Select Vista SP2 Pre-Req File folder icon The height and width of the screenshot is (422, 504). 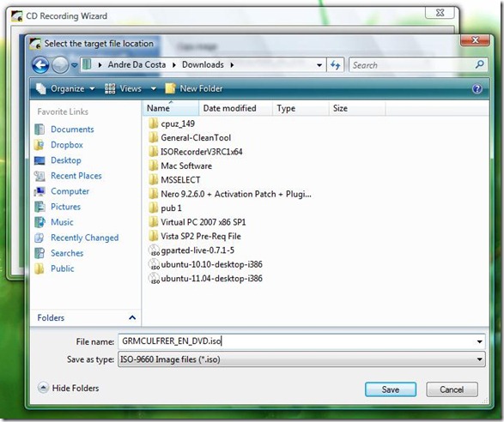(x=154, y=236)
